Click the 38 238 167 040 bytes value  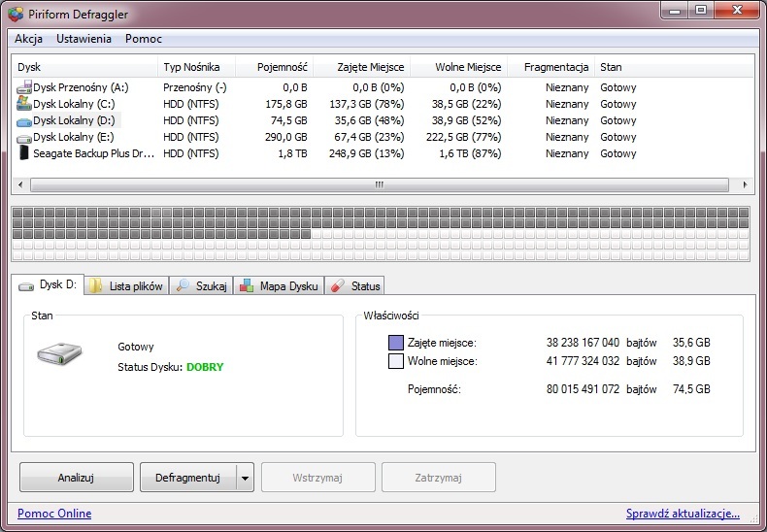pyautogui.click(x=583, y=343)
